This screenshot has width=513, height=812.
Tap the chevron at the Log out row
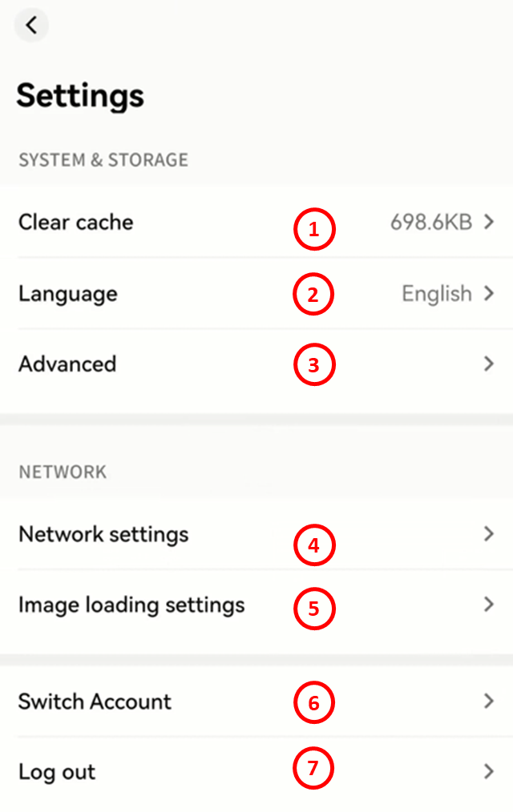click(489, 772)
